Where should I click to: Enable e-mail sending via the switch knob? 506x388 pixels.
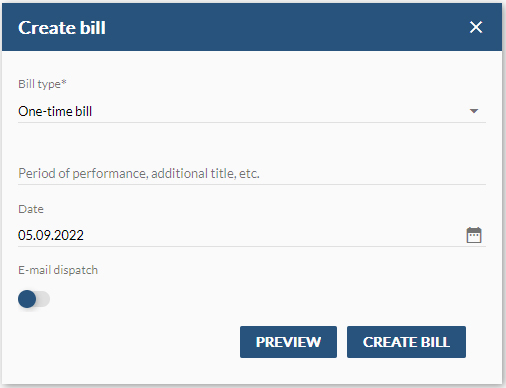[x=27, y=299]
